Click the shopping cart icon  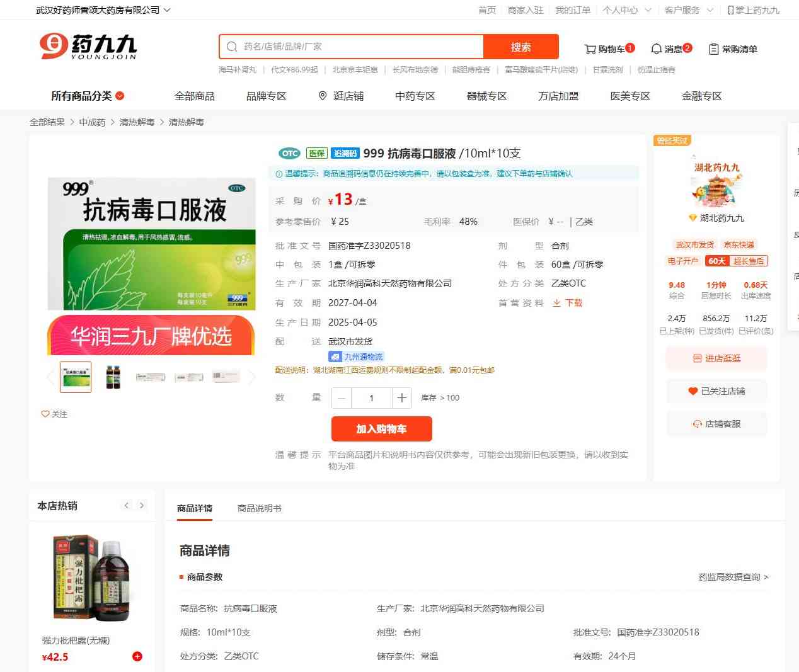(x=590, y=49)
